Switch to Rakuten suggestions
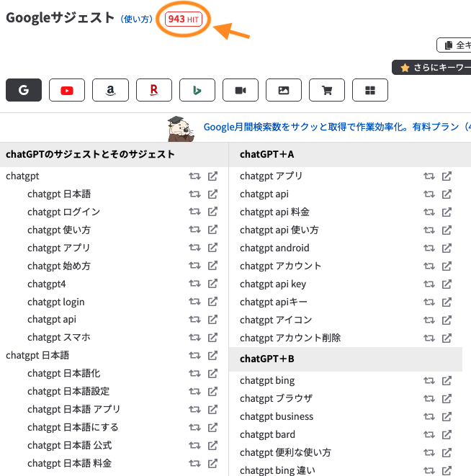 coord(153,90)
